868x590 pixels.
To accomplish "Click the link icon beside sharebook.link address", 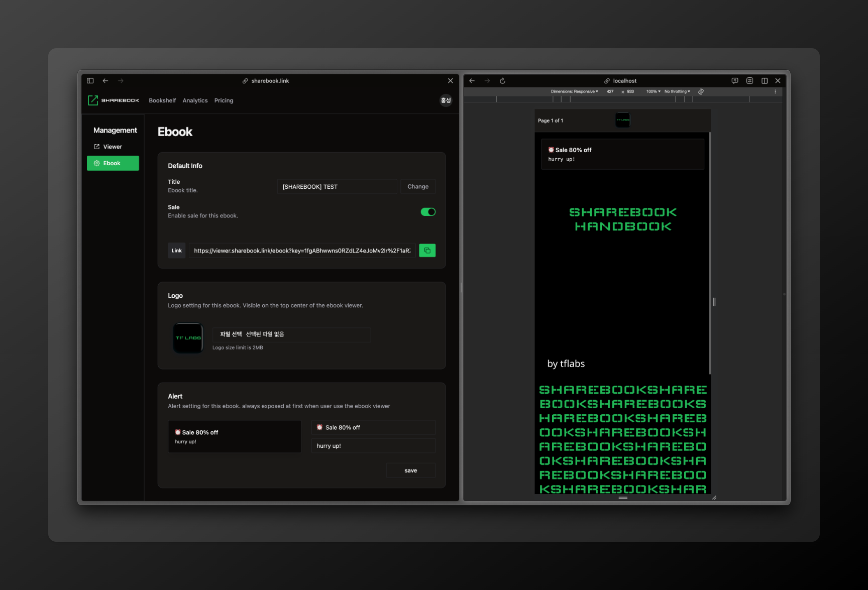I will coord(245,81).
